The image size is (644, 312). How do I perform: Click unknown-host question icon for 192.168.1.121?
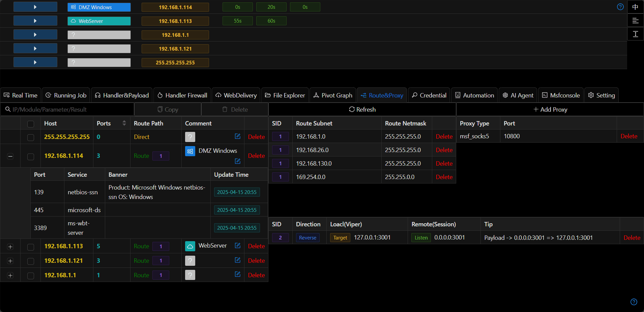click(x=190, y=261)
